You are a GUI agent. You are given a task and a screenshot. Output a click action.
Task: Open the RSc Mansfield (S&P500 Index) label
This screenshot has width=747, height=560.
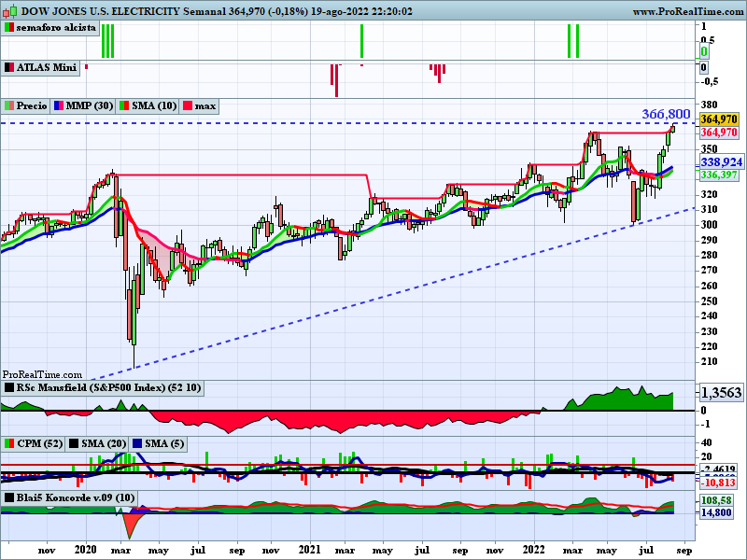click(x=103, y=387)
